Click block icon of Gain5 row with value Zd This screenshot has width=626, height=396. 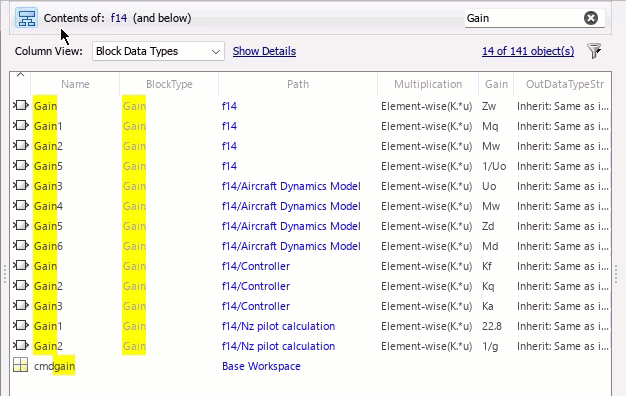coord(21,226)
